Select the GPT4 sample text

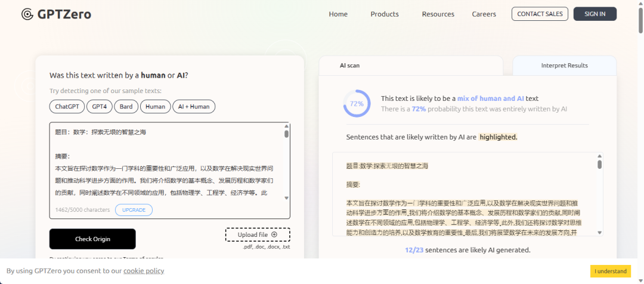pyautogui.click(x=100, y=107)
